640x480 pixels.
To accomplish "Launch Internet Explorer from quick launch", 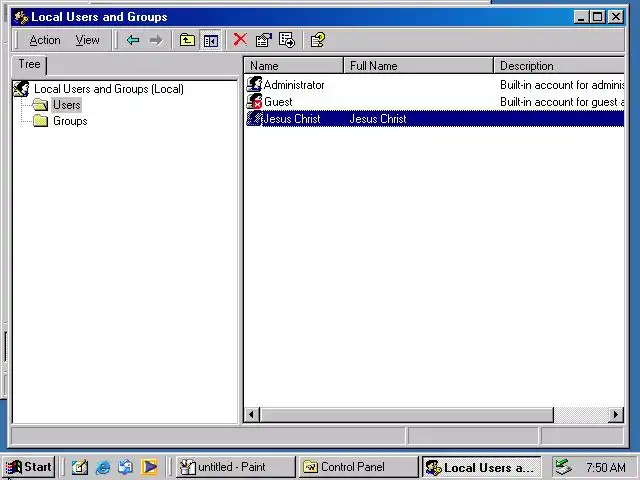I will [103, 467].
